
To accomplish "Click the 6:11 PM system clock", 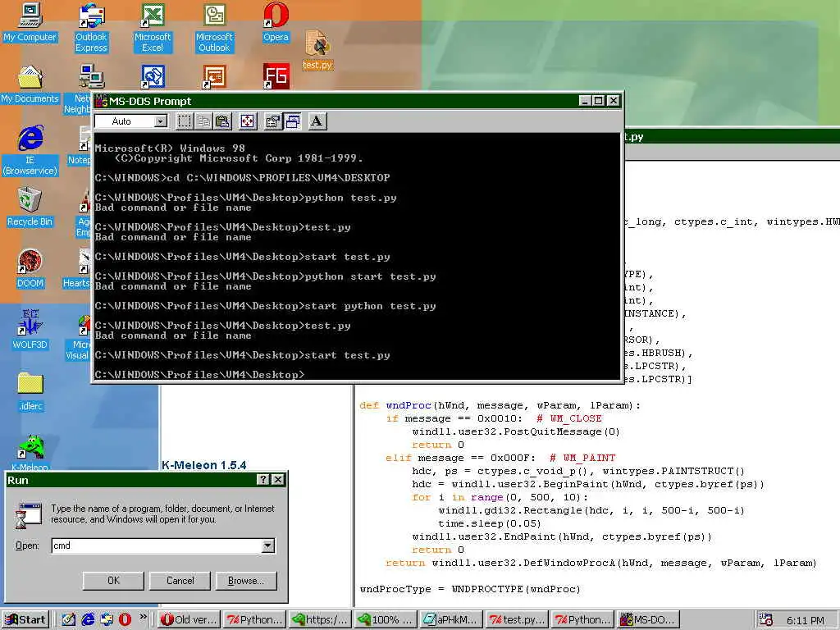I will coord(806,620).
